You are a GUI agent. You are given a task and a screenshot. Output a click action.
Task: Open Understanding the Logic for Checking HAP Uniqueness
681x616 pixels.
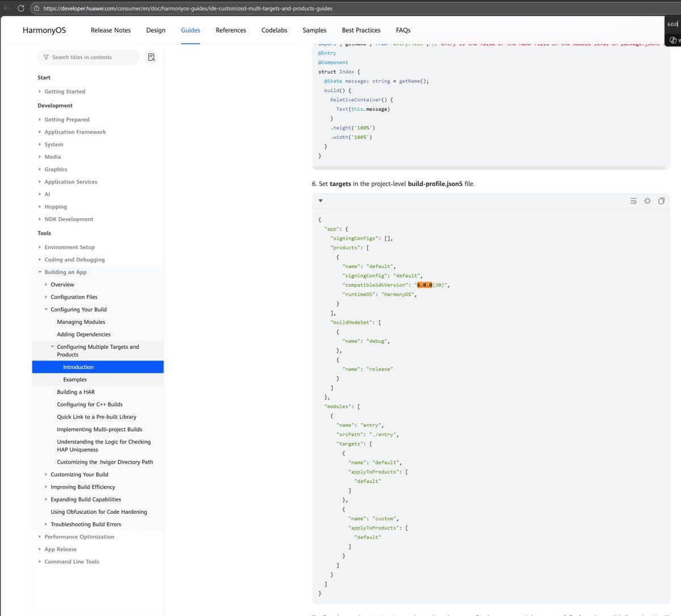(104, 446)
